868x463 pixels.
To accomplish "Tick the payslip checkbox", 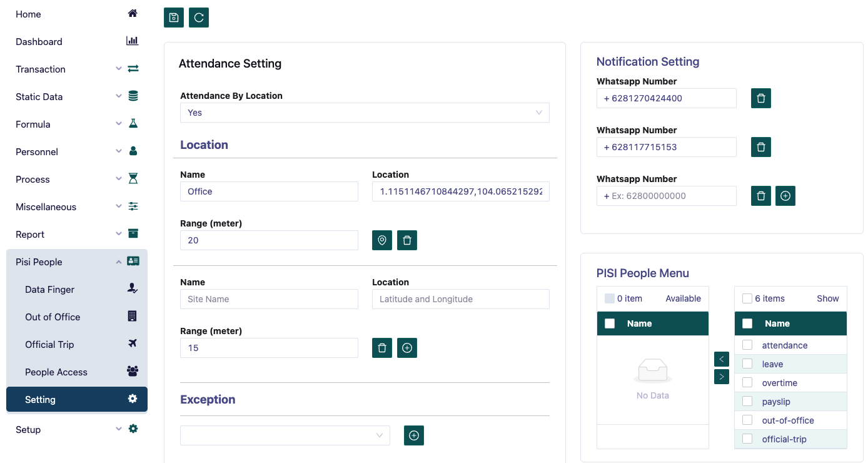I will pos(747,402).
